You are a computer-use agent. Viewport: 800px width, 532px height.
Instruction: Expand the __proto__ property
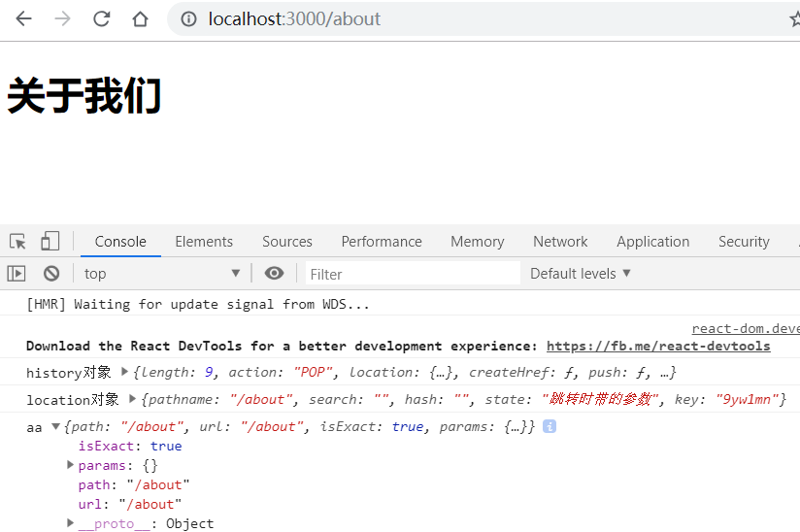coord(71,523)
